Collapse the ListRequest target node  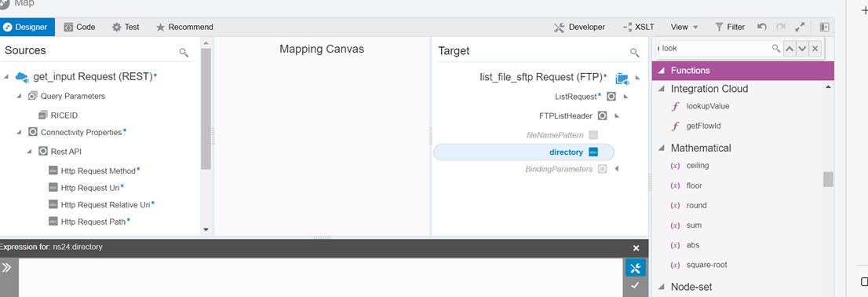pyautogui.click(x=625, y=97)
